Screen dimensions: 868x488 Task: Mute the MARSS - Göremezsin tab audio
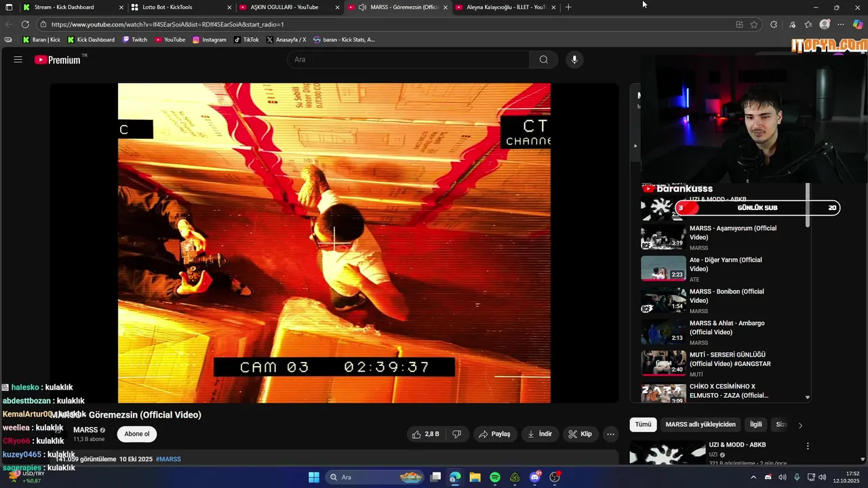pos(363,7)
